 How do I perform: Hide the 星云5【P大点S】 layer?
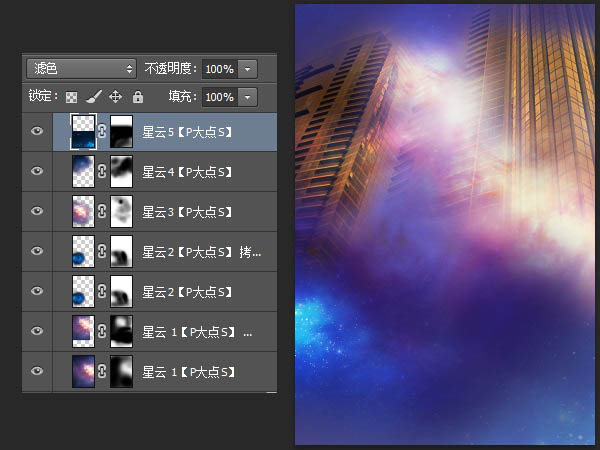[x=37, y=131]
